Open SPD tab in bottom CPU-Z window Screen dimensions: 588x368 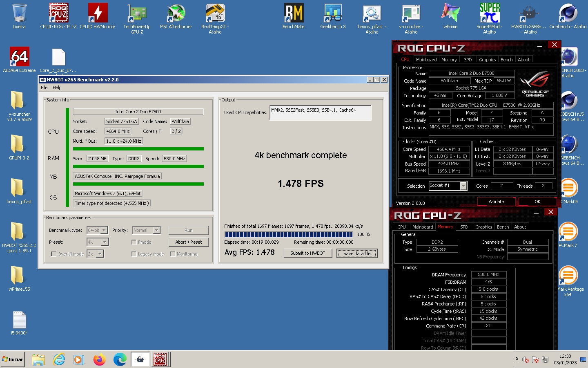[x=464, y=227]
